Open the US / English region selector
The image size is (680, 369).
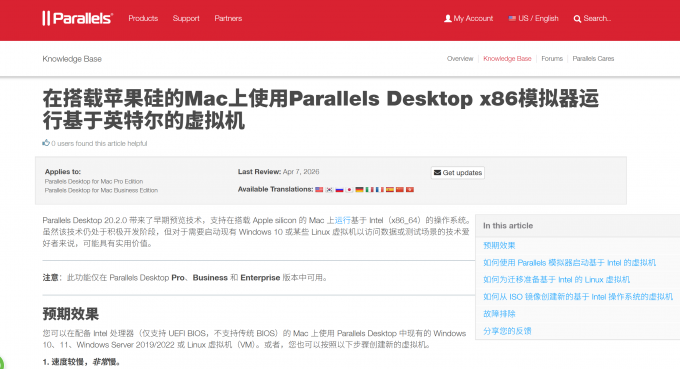click(x=533, y=18)
